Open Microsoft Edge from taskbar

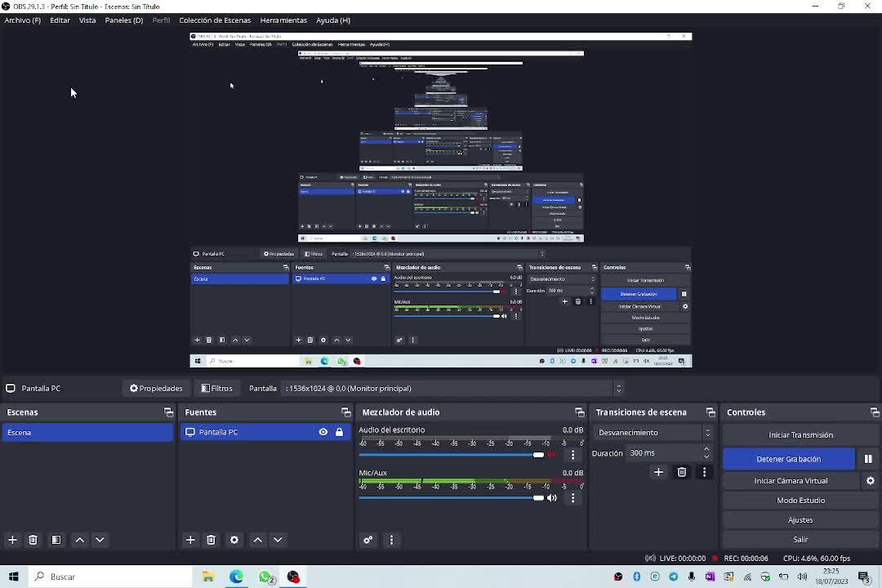(x=236, y=577)
